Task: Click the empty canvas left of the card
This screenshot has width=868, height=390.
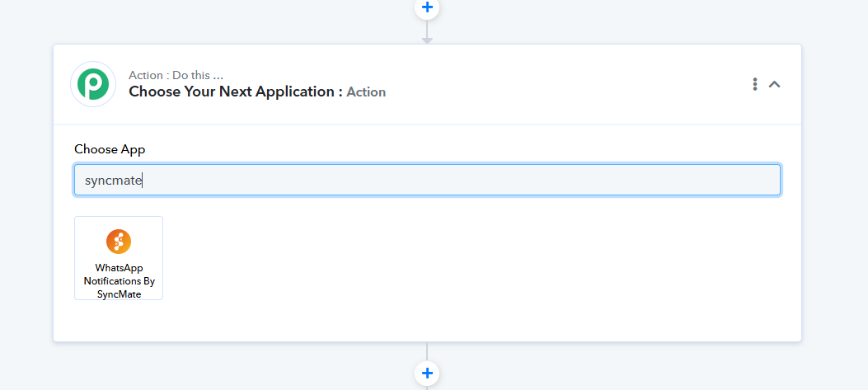Action: pos(25,198)
